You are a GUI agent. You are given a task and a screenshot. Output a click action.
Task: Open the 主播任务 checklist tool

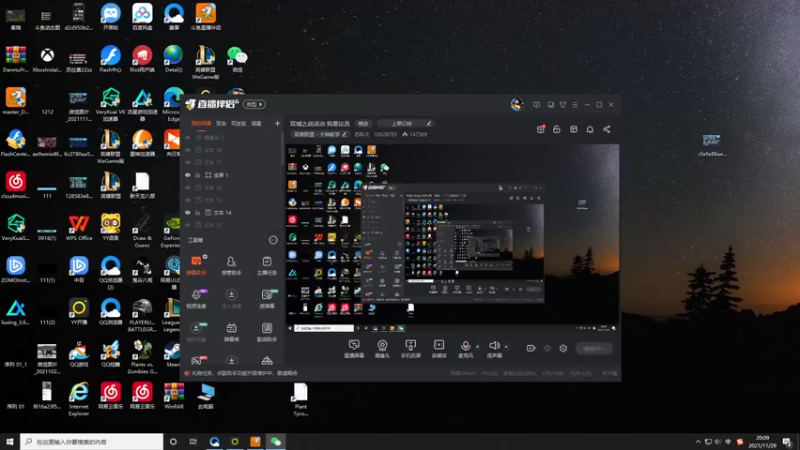tap(266, 265)
